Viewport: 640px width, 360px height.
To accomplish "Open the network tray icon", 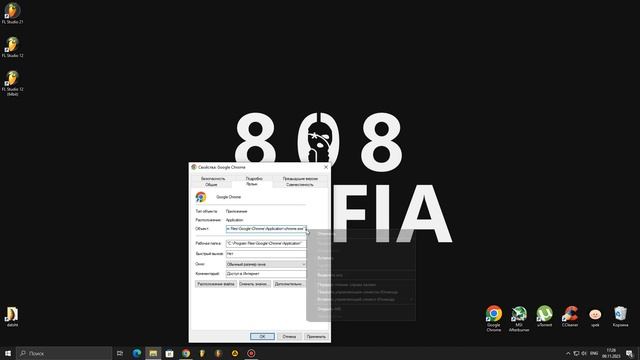I will tap(576, 353).
